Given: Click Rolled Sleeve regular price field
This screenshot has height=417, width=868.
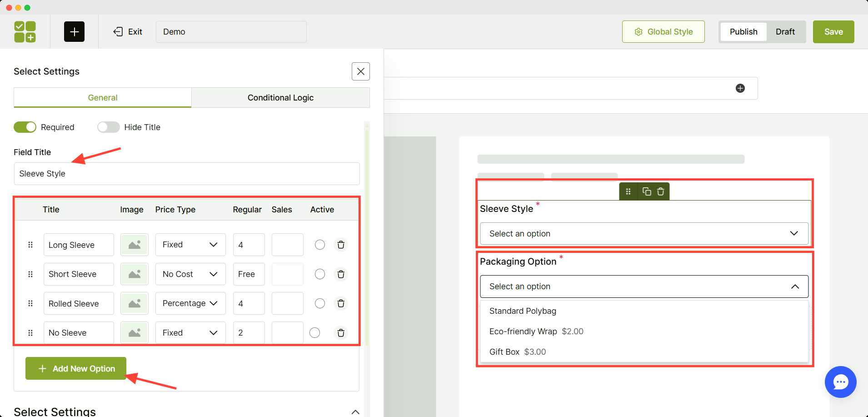Looking at the screenshot, I should coord(249,303).
